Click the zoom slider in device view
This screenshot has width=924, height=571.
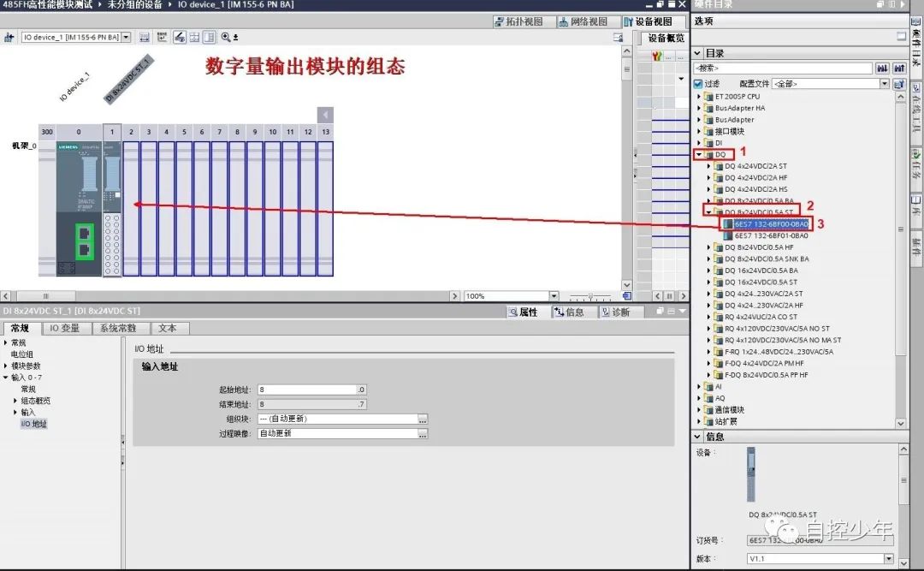[590, 295]
